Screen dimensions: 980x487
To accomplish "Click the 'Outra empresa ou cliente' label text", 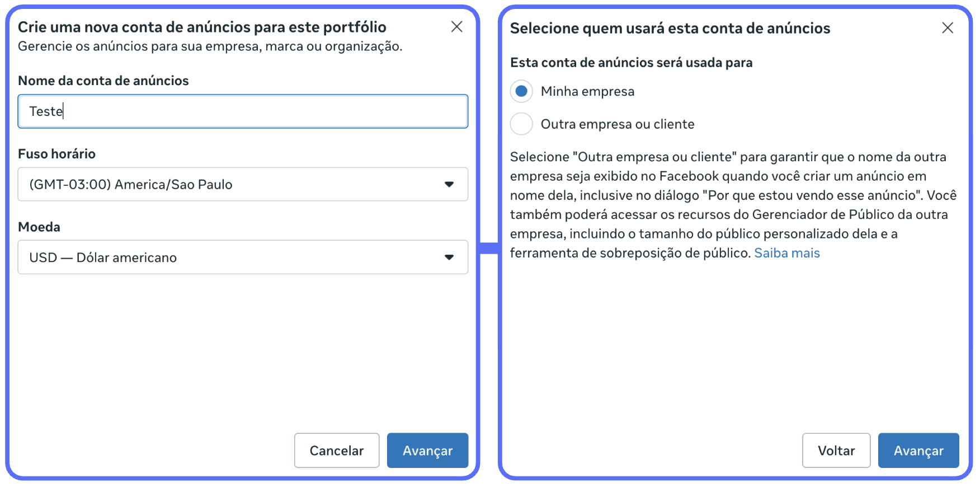I will click(x=617, y=124).
